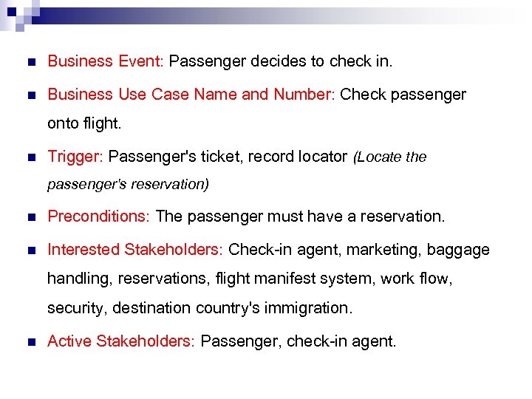
Task: Click the text 'Passenger decides to check in.'
Action: click(x=281, y=61)
